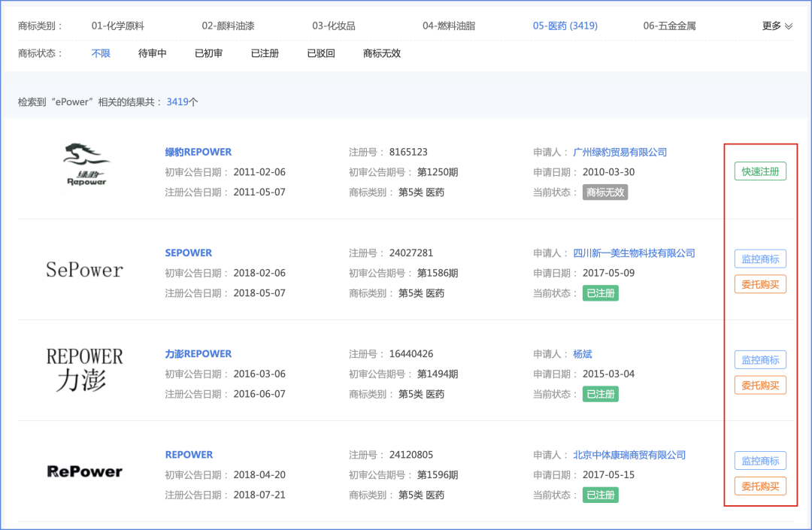Open 绿豹 Repower horse logo thumbnail
812x530 pixels.
click(x=85, y=165)
